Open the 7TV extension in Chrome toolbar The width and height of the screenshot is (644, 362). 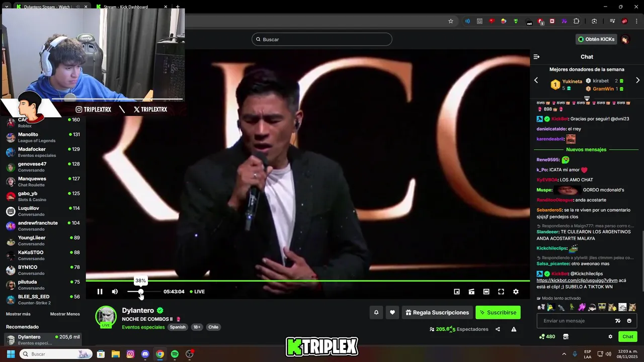(x=564, y=21)
